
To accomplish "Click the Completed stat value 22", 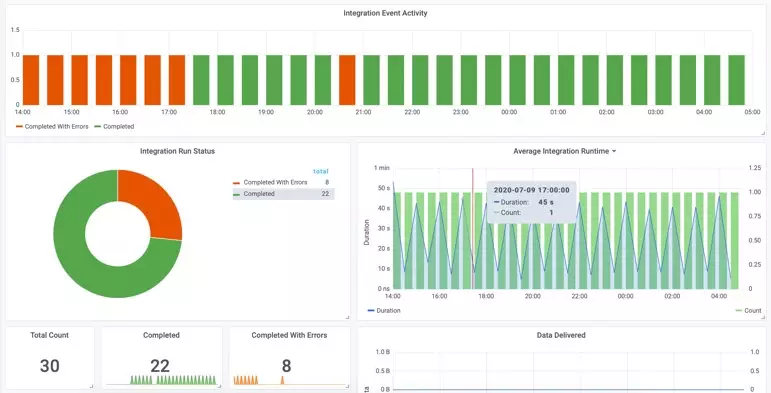I will tap(160, 366).
